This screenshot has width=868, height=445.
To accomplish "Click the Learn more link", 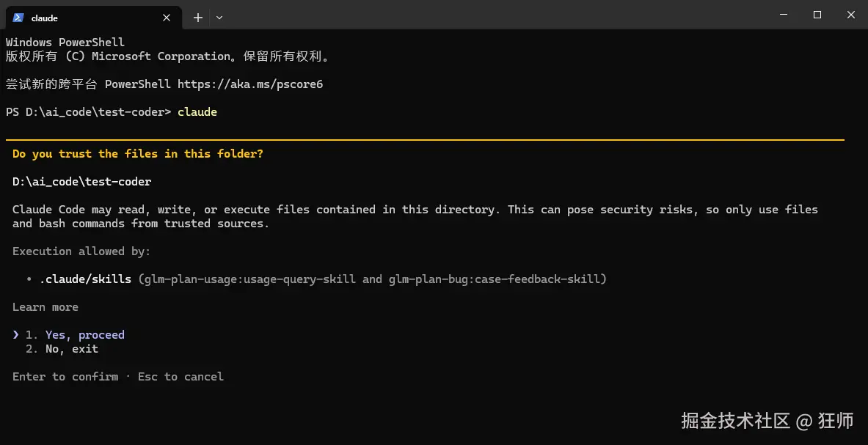I will (x=45, y=307).
